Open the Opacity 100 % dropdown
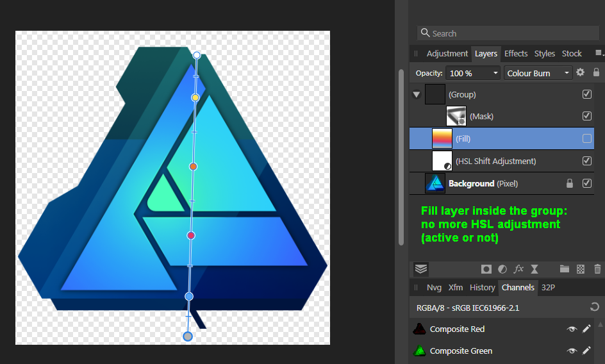 tap(474, 73)
